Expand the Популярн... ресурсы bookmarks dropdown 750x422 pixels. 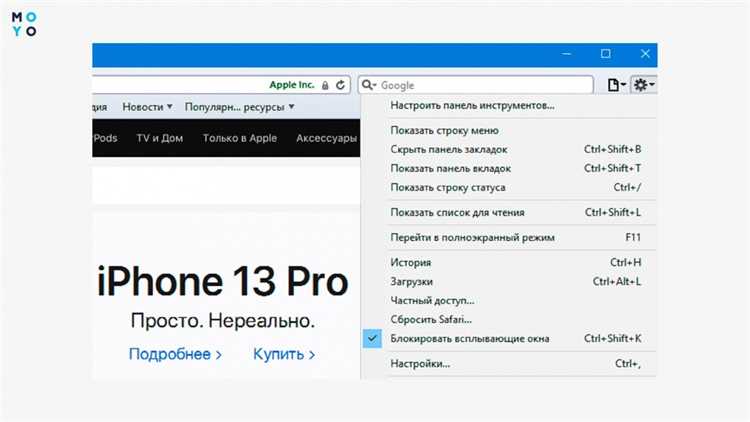240,107
